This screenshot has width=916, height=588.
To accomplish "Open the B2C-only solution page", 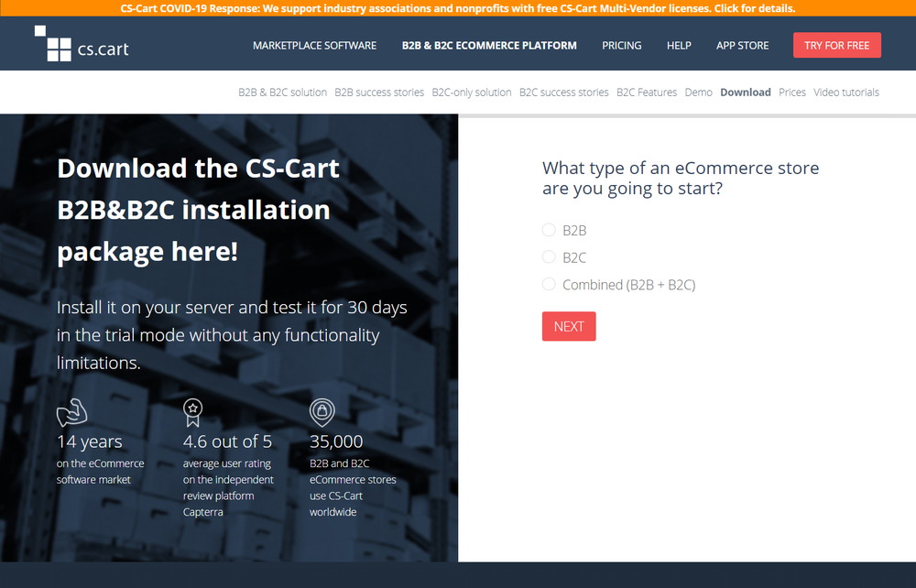I will 472,93.
